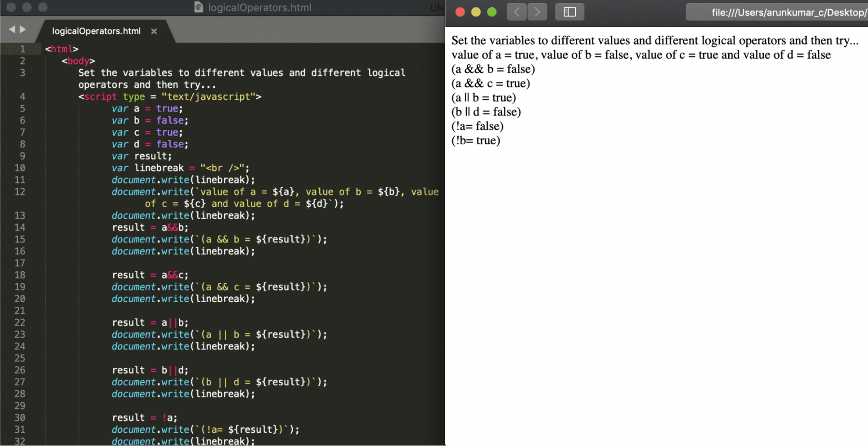Go back a page using Safari's back chevron
868x446 pixels.
(x=516, y=12)
